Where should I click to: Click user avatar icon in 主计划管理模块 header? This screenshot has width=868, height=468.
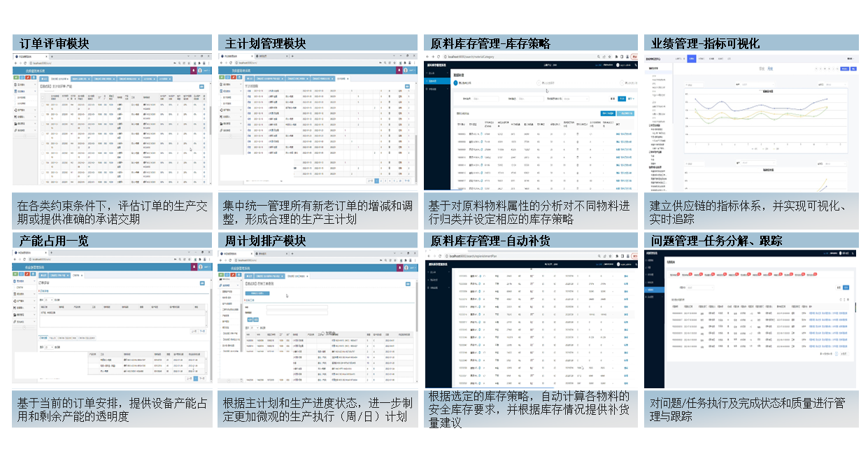[406, 71]
